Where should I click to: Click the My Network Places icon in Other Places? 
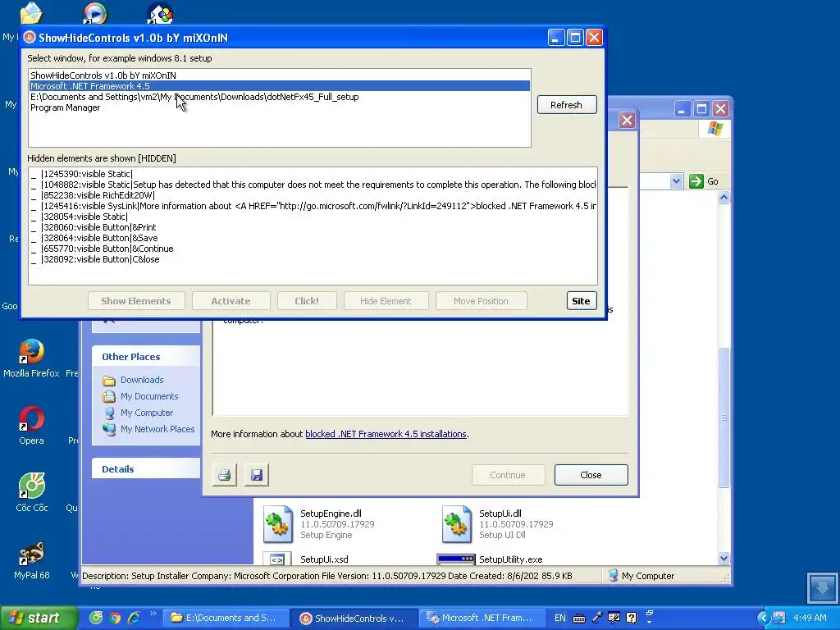point(109,430)
